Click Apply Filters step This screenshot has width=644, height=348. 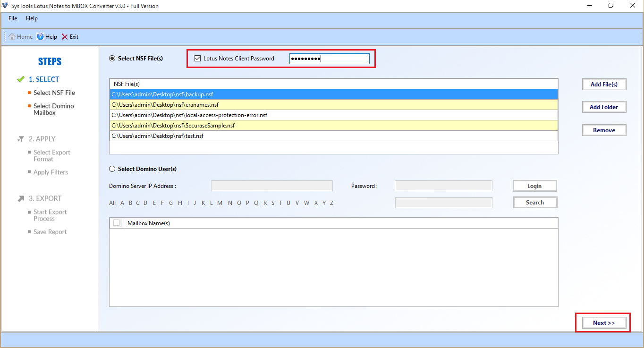(51, 172)
